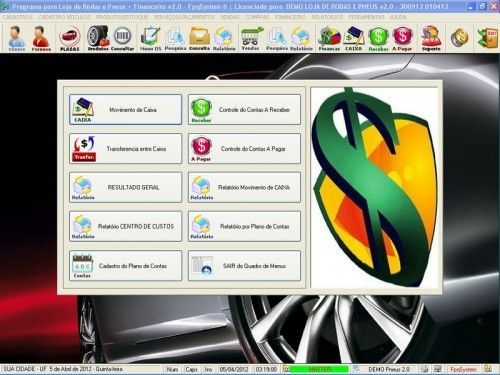Open the PRODUTOS/ESTOQUE menu
Viewport: 500px width, 375px height.
point(122,17)
